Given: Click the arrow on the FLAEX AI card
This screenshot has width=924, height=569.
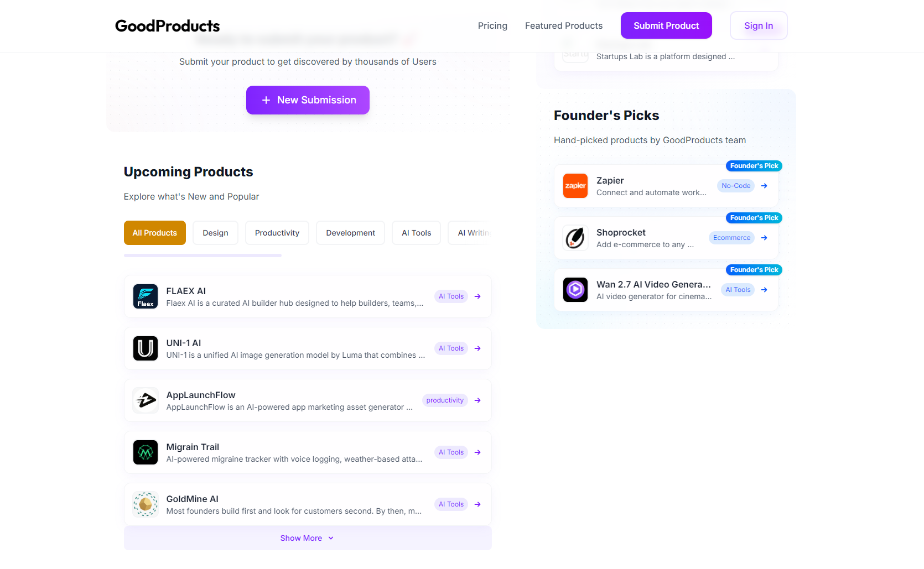Looking at the screenshot, I should [476, 296].
